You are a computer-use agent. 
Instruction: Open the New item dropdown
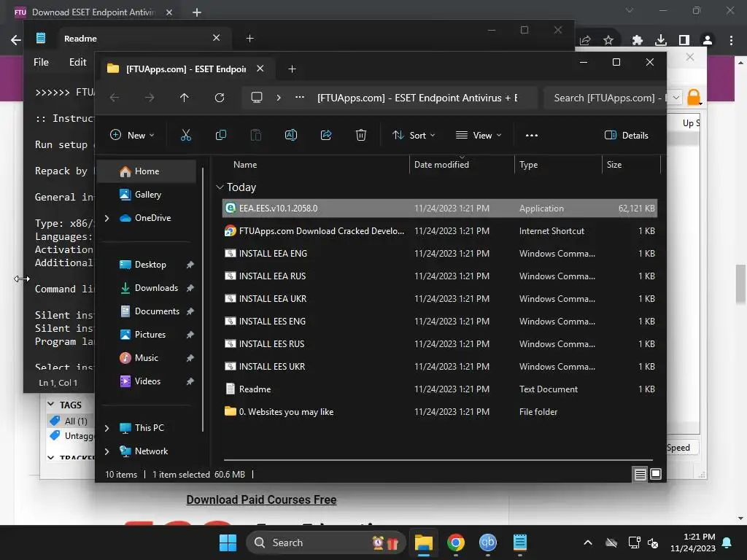133,135
